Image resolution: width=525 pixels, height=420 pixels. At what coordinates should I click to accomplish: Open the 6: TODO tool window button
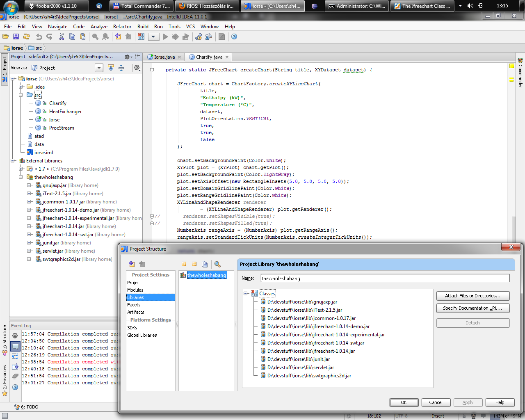tap(27, 407)
